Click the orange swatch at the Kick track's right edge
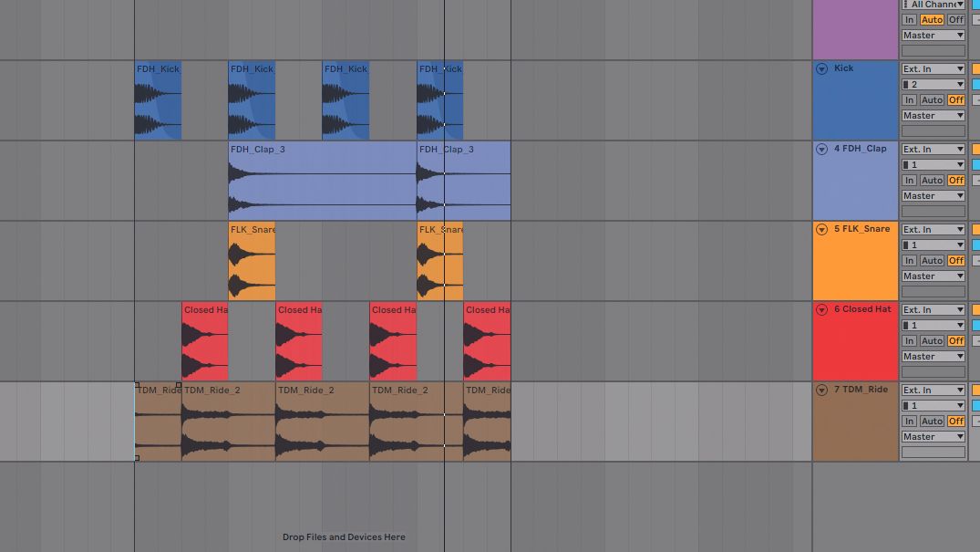The width and height of the screenshot is (980, 552). (x=975, y=68)
